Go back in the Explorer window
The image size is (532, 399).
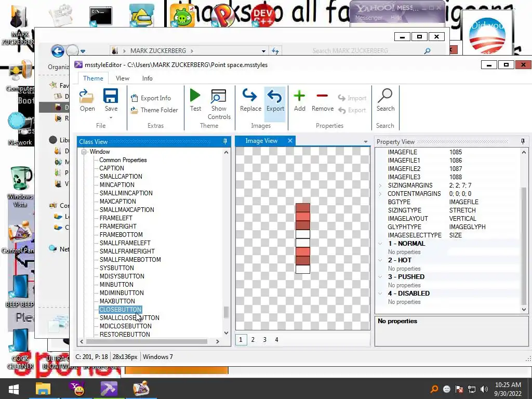point(58,51)
